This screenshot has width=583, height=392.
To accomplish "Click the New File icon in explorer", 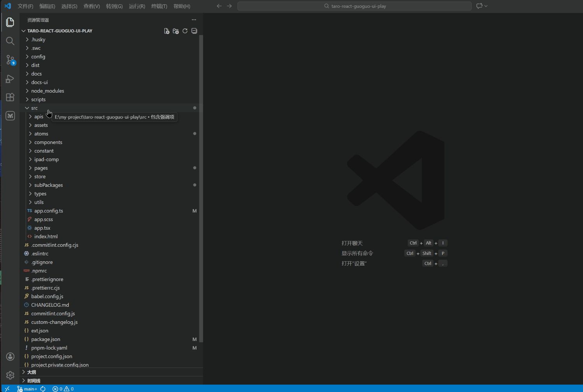I will coord(167,31).
